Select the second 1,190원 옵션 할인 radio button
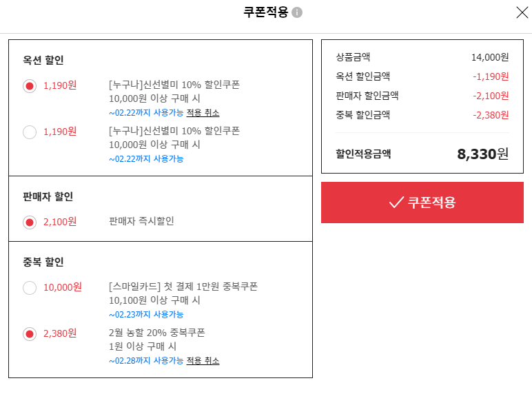Viewport: 532px width, 394px height. click(30, 132)
